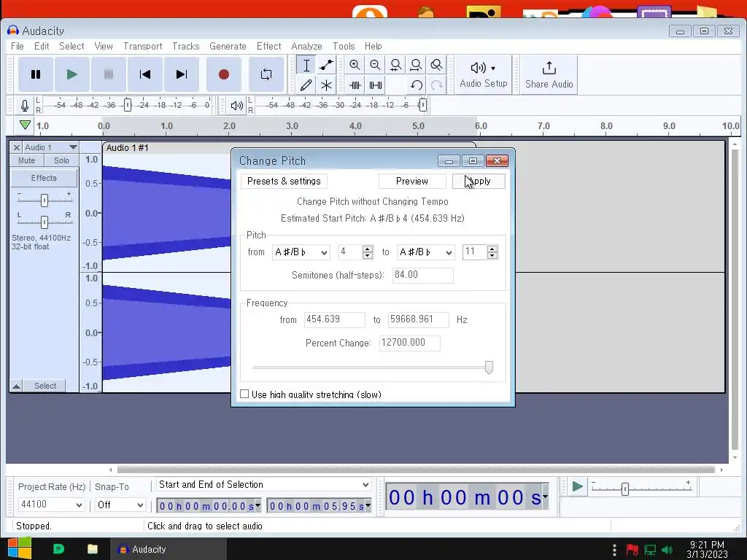Choose the Envelope tool
747x560 pixels.
pos(326,65)
